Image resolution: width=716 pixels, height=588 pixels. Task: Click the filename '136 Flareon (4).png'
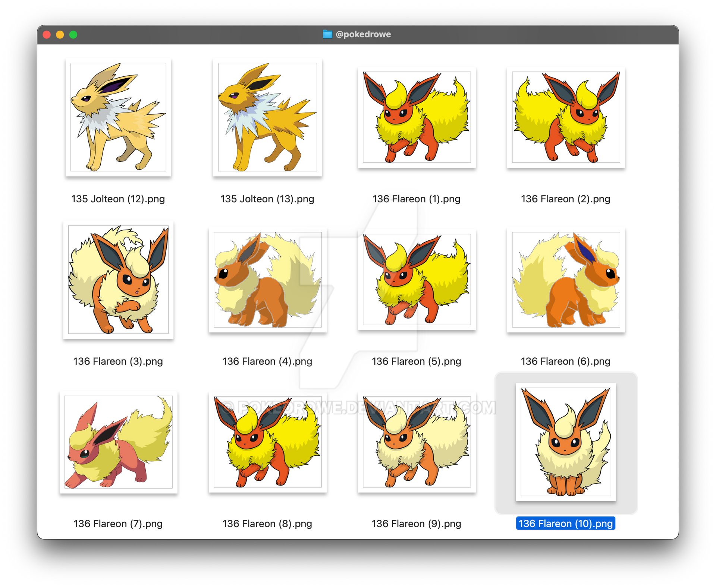pos(267,361)
